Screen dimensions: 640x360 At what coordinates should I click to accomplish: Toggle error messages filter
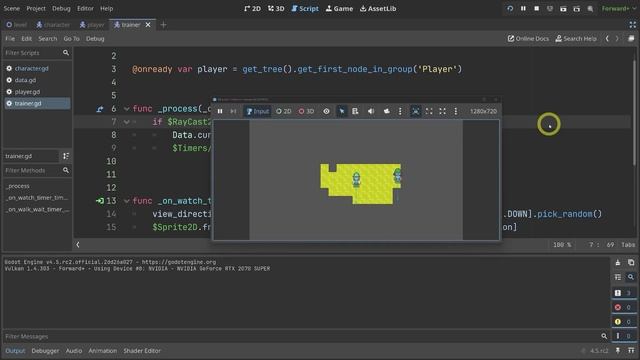623,307
